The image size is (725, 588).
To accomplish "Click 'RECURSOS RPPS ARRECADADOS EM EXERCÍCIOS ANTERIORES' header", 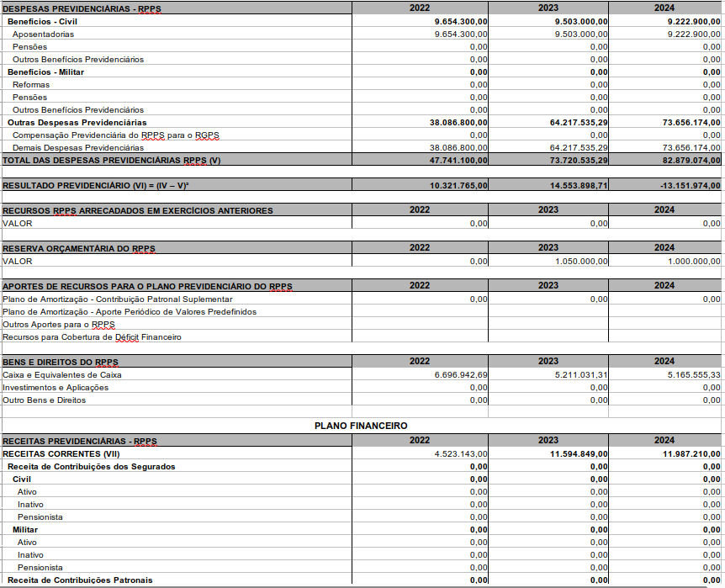I will [138, 210].
